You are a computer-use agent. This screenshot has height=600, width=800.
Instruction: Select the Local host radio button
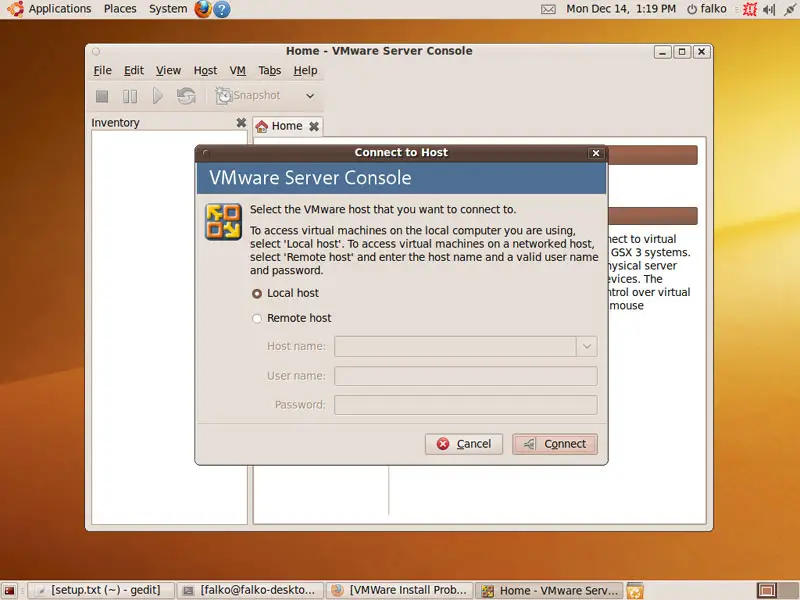(x=257, y=294)
